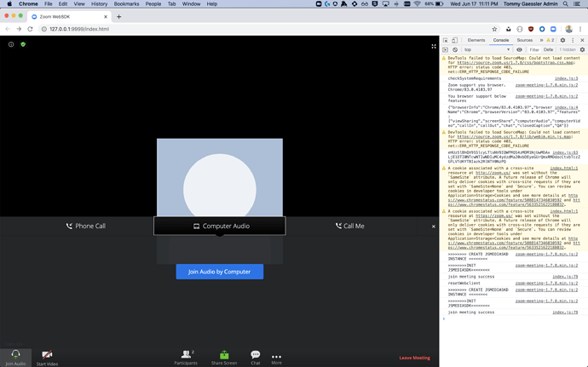Viewport: 588px width, 367px height.
Task: Start video using the camera icon
Action: pyautogui.click(x=47, y=354)
